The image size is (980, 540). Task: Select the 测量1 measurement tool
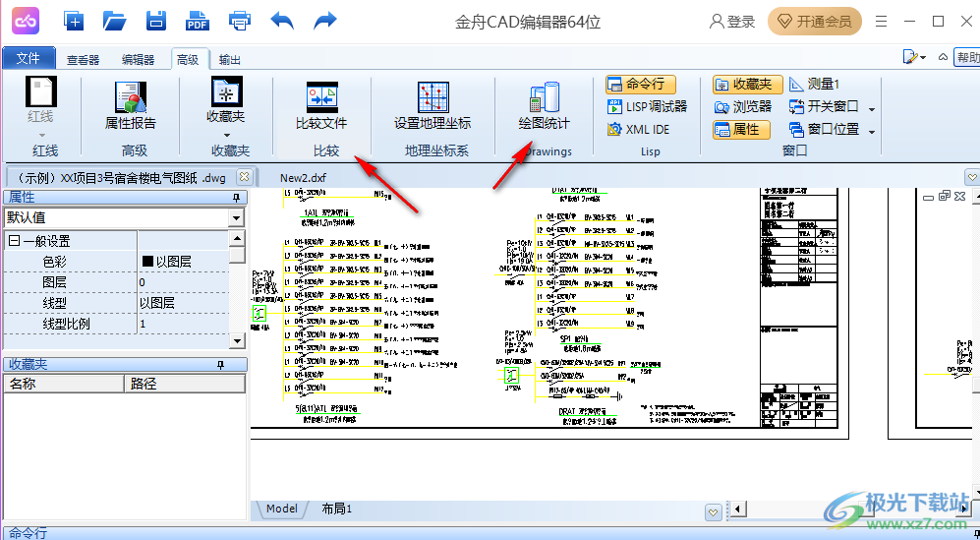click(815, 84)
